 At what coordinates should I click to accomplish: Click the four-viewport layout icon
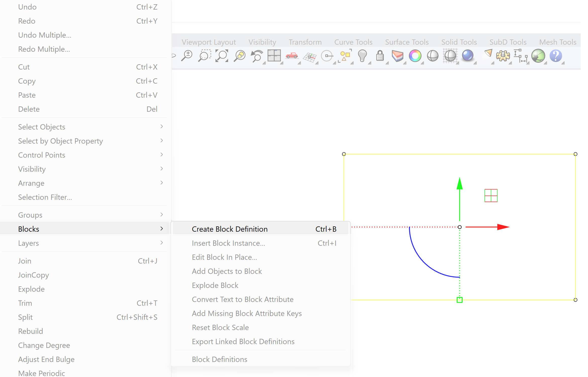coord(274,56)
